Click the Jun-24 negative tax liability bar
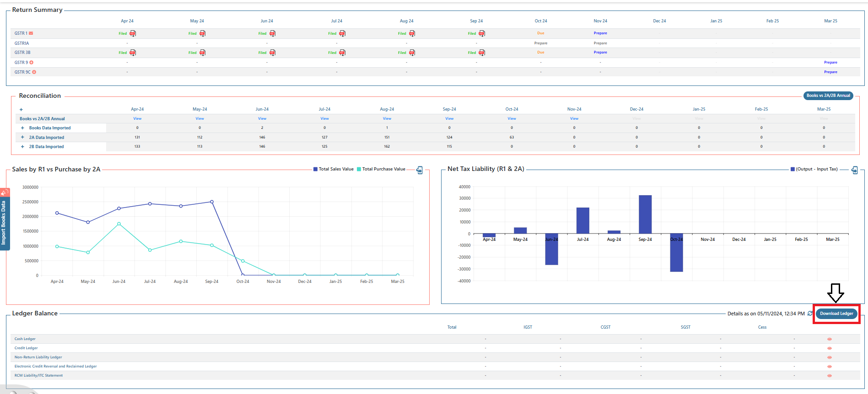Viewport: 868px width, 394px height. (x=551, y=249)
